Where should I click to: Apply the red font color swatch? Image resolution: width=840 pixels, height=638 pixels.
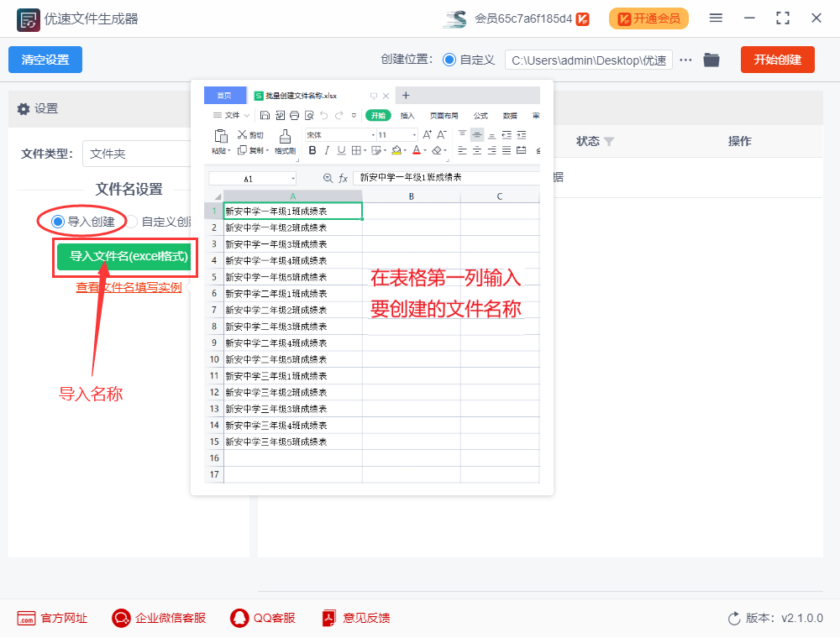(x=417, y=150)
